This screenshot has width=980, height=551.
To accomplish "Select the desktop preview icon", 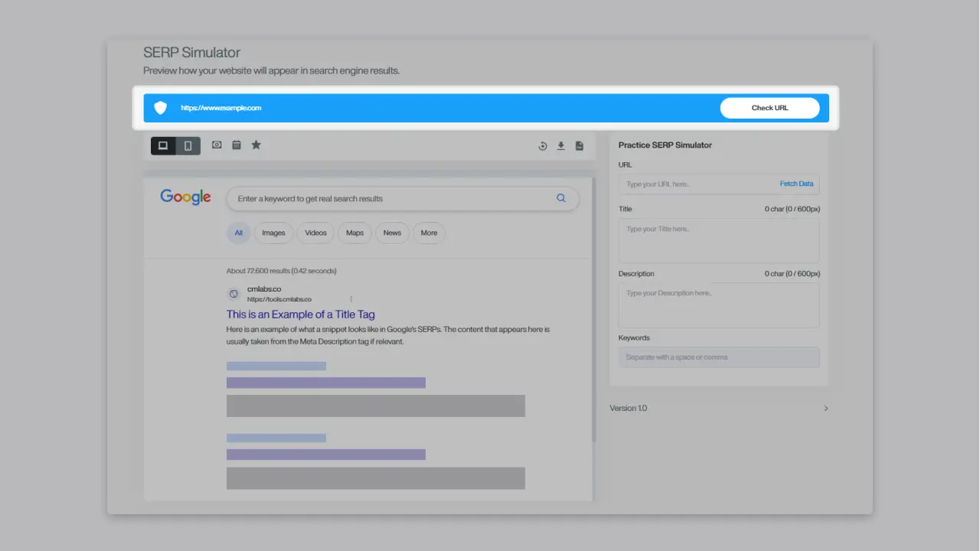I will click(162, 145).
